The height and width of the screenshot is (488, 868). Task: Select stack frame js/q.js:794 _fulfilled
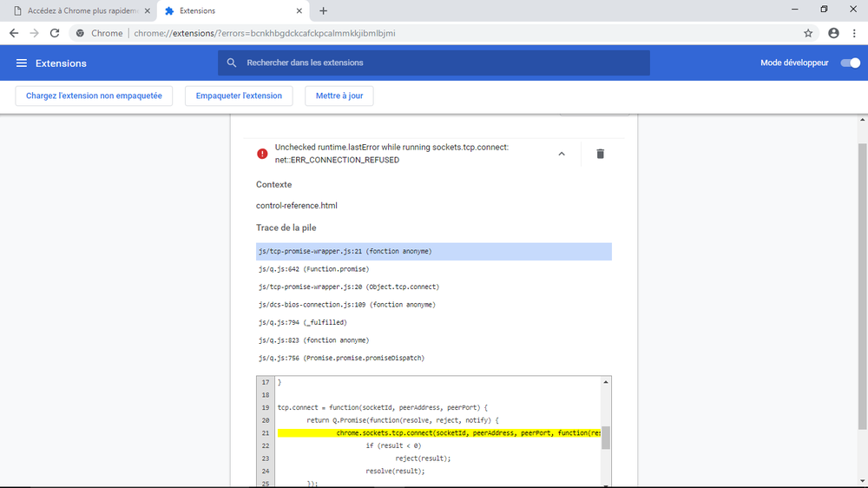coord(433,322)
